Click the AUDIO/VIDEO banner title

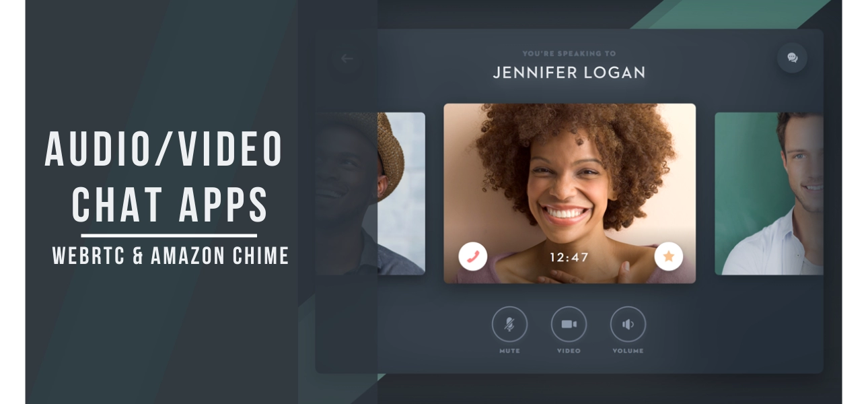(x=164, y=149)
